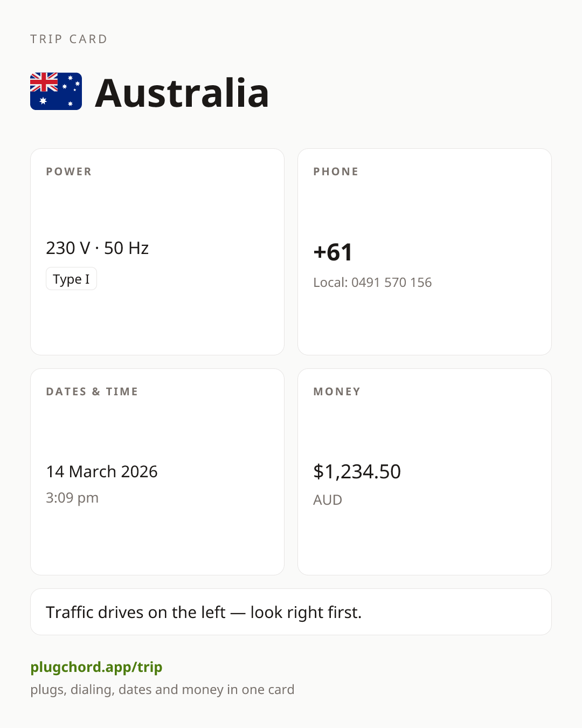
Task: Select the traffic drives on the left note
Action: 204,613
